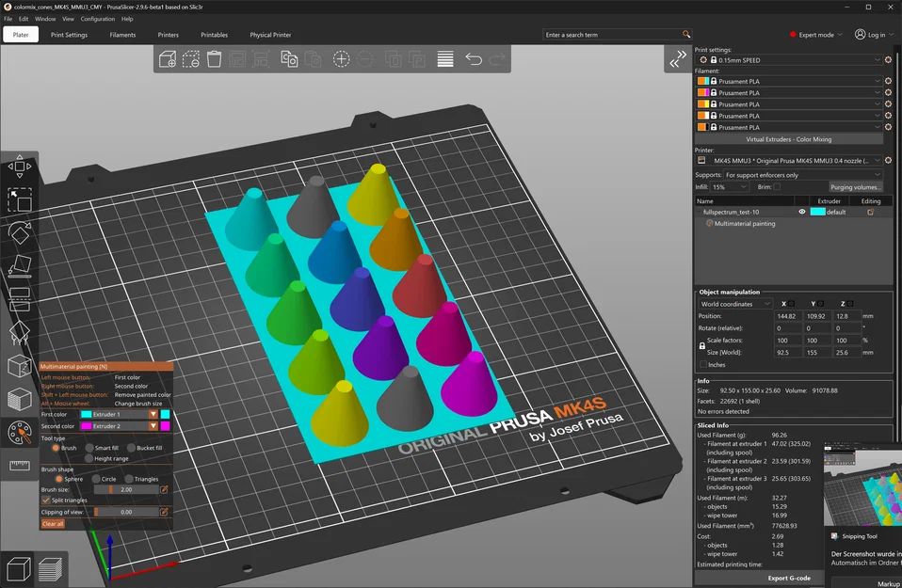Click Virtual Extruders - Color Mixing button

pos(788,139)
